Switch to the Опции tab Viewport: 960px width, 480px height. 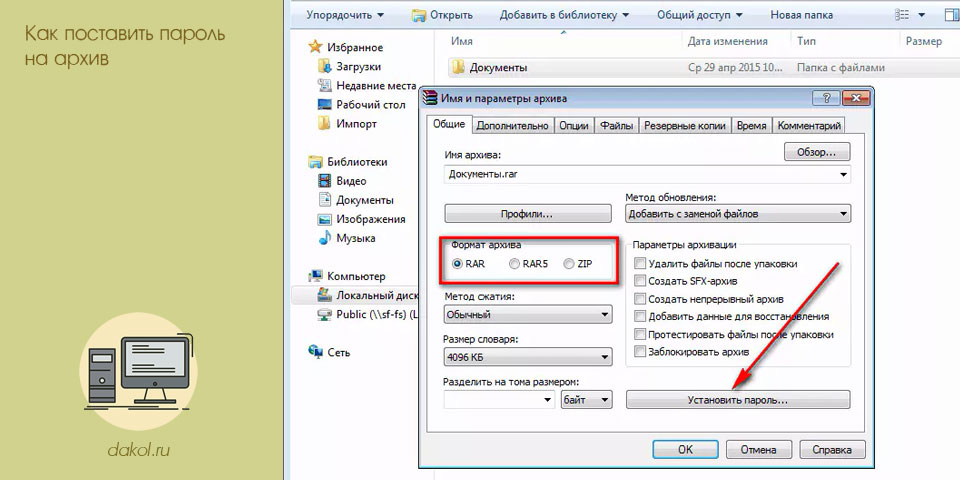[574, 126]
